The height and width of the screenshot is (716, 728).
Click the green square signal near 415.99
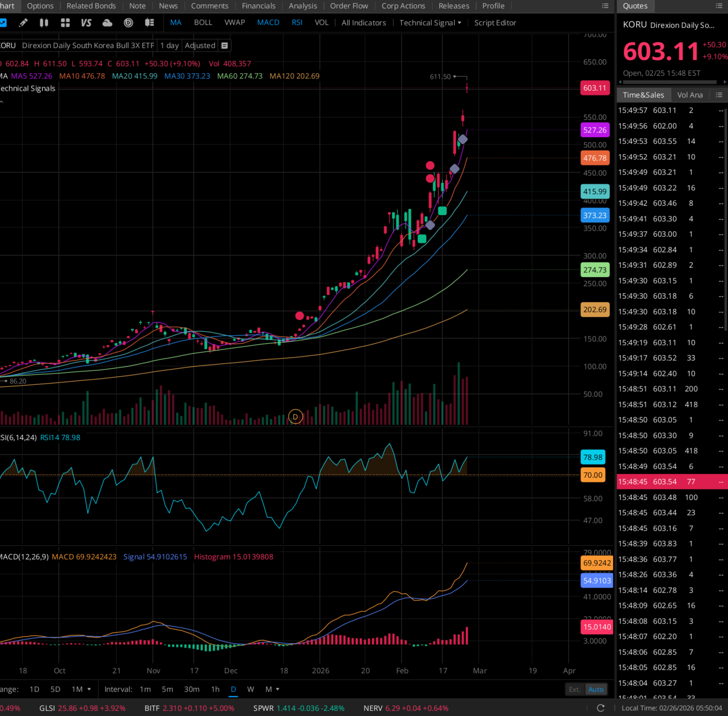pos(442,210)
